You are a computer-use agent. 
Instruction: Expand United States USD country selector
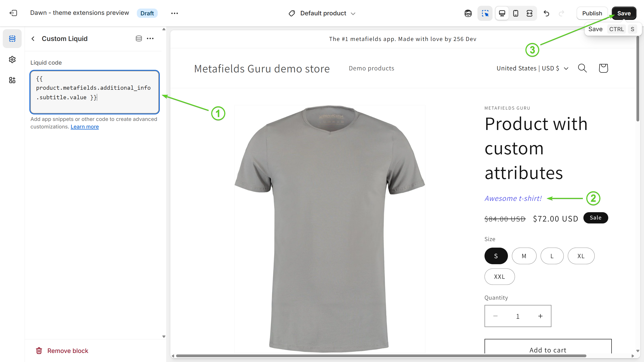(x=532, y=68)
